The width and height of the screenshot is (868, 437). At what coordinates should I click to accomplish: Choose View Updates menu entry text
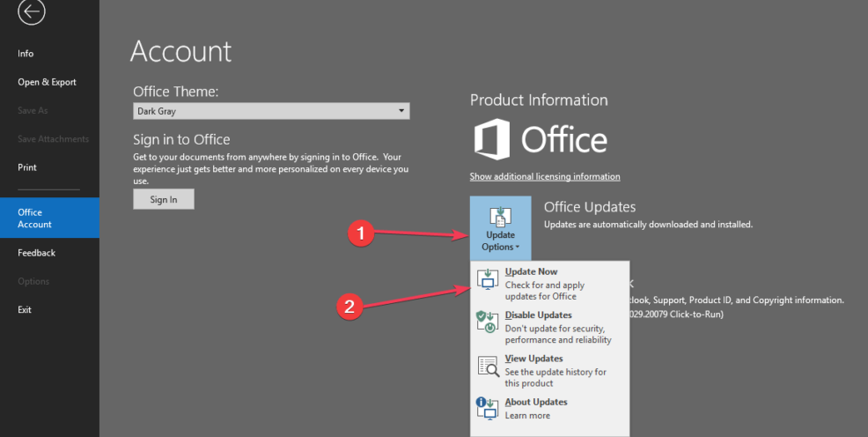pyautogui.click(x=533, y=359)
